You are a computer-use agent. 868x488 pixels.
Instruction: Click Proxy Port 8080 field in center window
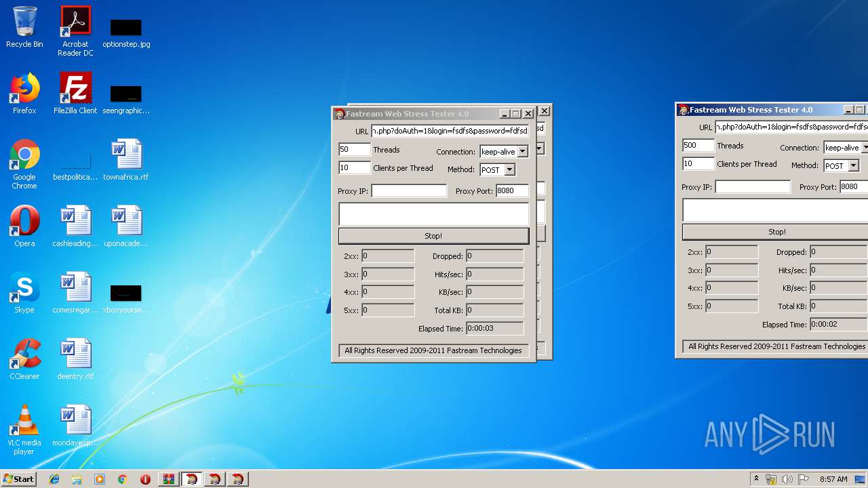(513, 191)
